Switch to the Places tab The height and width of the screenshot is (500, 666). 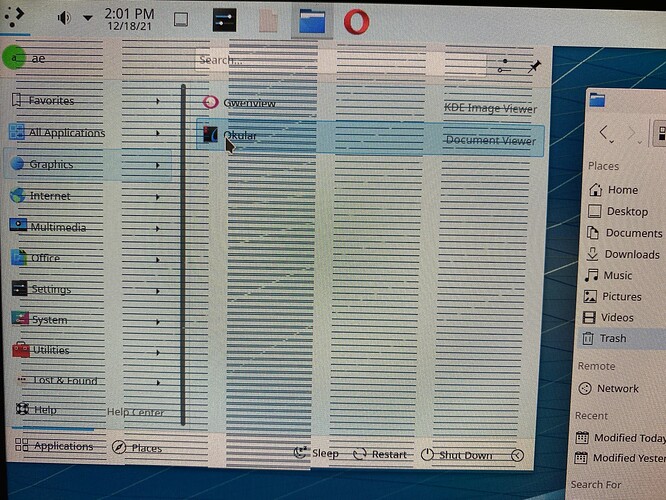137,448
